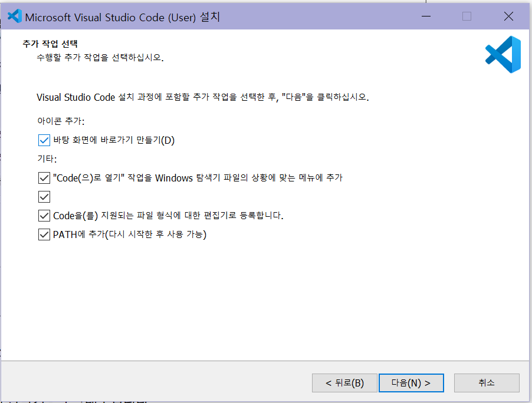Toggle the "Code(으)로 열기" Windows 탐색기 파일 checkbox
The width and height of the screenshot is (532, 403).
pyautogui.click(x=44, y=178)
